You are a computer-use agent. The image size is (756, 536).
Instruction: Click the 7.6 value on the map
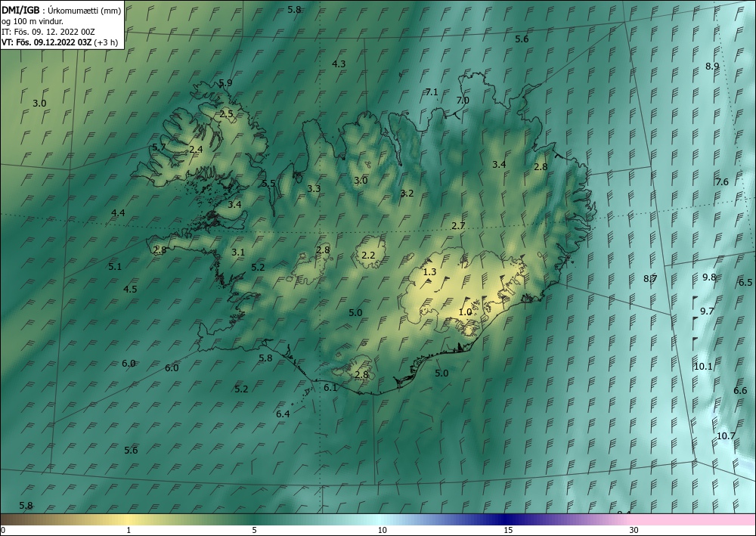click(x=722, y=181)
